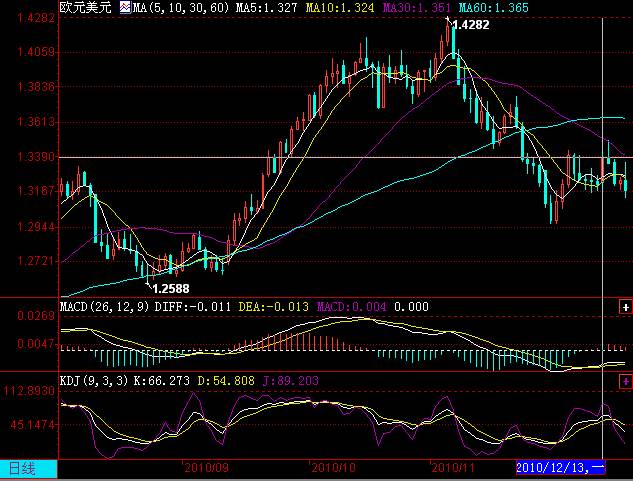Click the DEA:-0.013 value
This screenshot has height=481, width=633.
273,307
